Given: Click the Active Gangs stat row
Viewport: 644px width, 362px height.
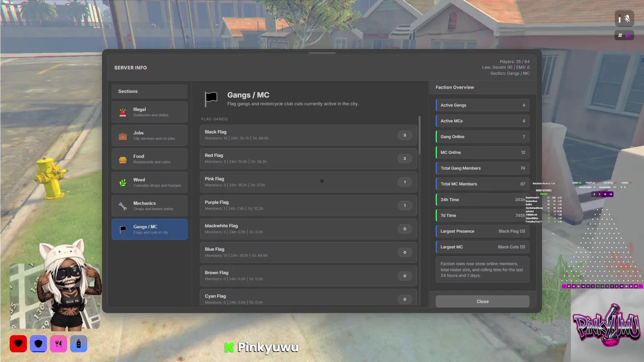Looking at the screenshot, I should [482, 105].
